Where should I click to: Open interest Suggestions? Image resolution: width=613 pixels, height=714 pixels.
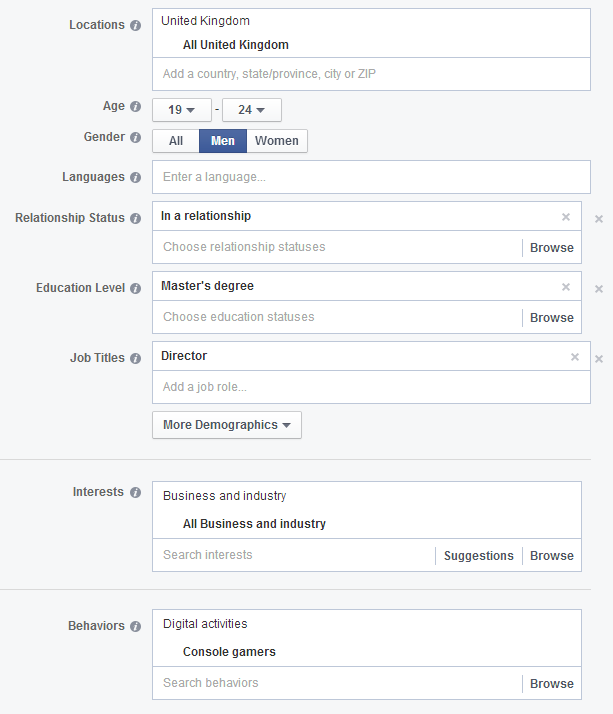[x=479, y=556]
